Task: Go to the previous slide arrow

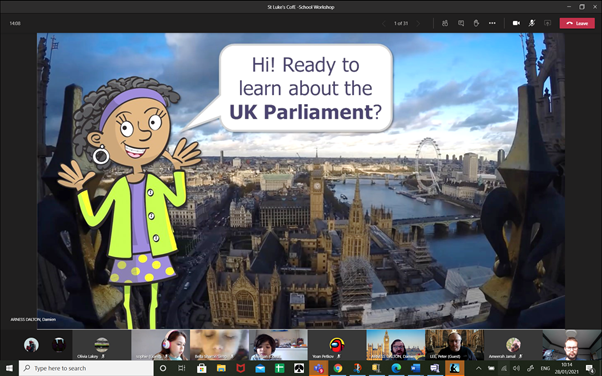Action: coord(384,23)
